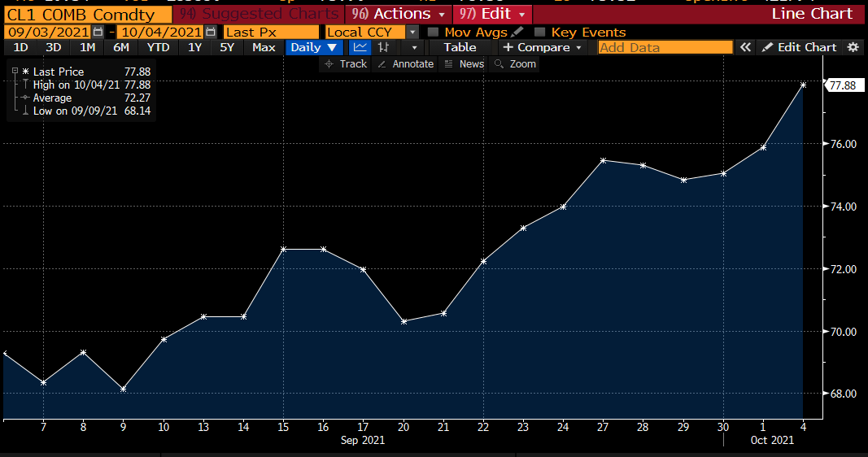The width and height of the screenshot is (868, 457).
Task: Click the double-chevron collapse panel icon
Action: pos(746,48)
